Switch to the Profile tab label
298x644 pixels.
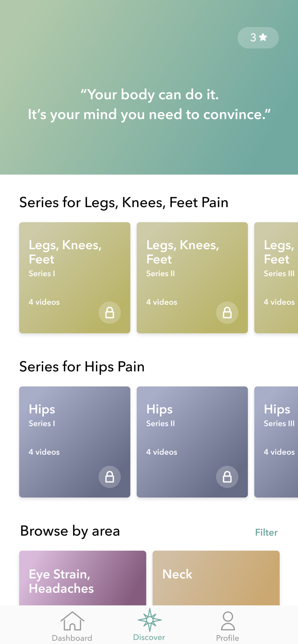pos(228,638)
